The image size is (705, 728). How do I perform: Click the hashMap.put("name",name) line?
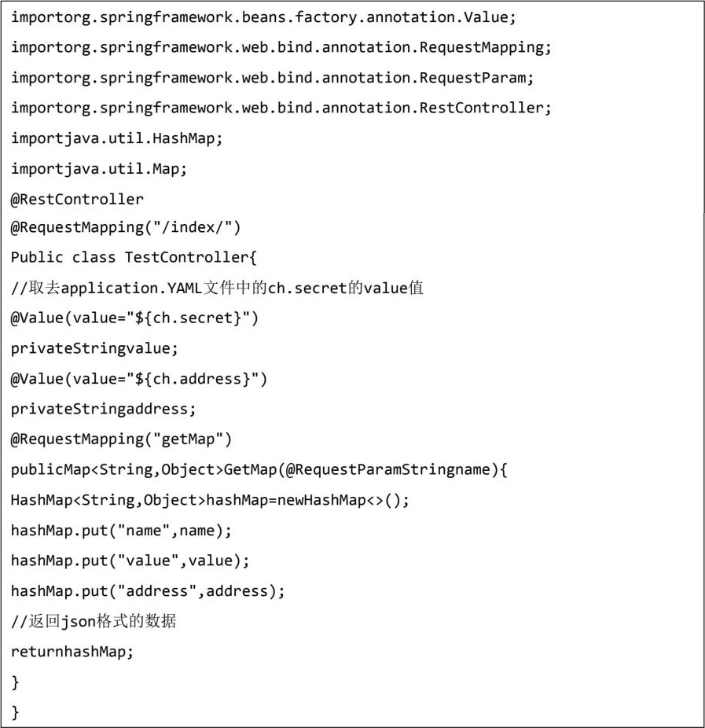point(121,531)
